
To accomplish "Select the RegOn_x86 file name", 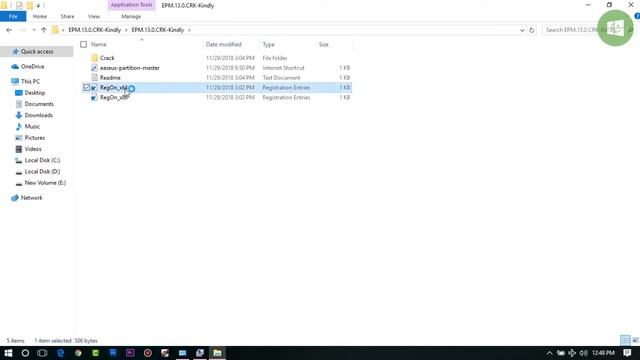I will (x=115, y=98).
